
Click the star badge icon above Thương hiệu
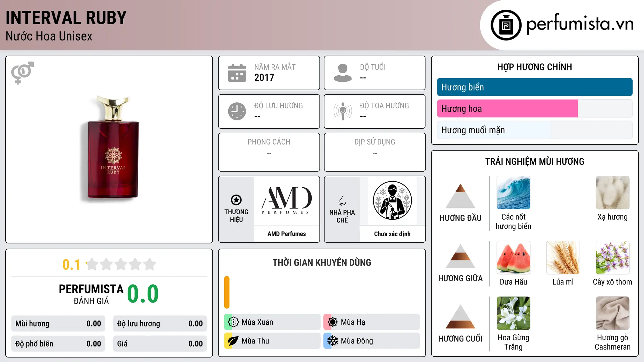[x=236, y=200]
